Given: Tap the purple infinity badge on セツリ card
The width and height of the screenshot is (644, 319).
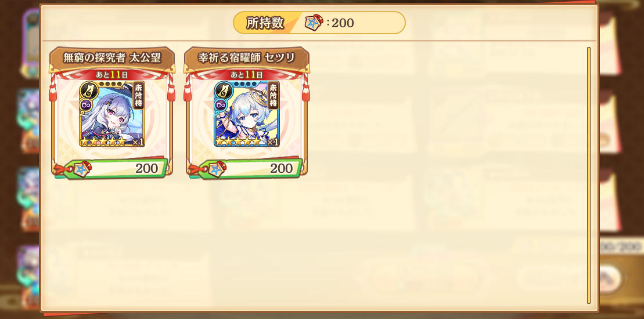Looking at the screenshot, I should [220, 104].
